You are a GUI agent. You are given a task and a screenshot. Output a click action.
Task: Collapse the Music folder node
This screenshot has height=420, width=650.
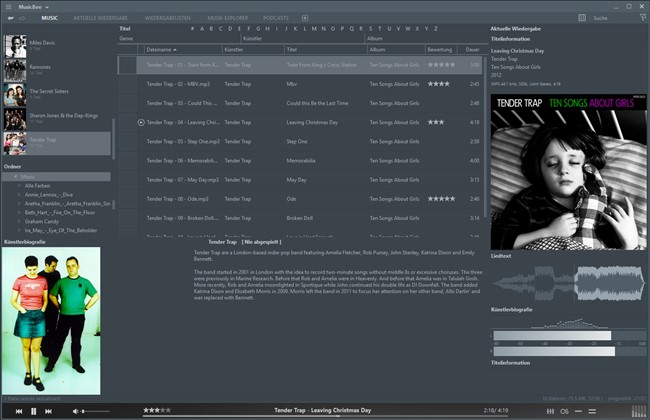(x=16, y=177)
